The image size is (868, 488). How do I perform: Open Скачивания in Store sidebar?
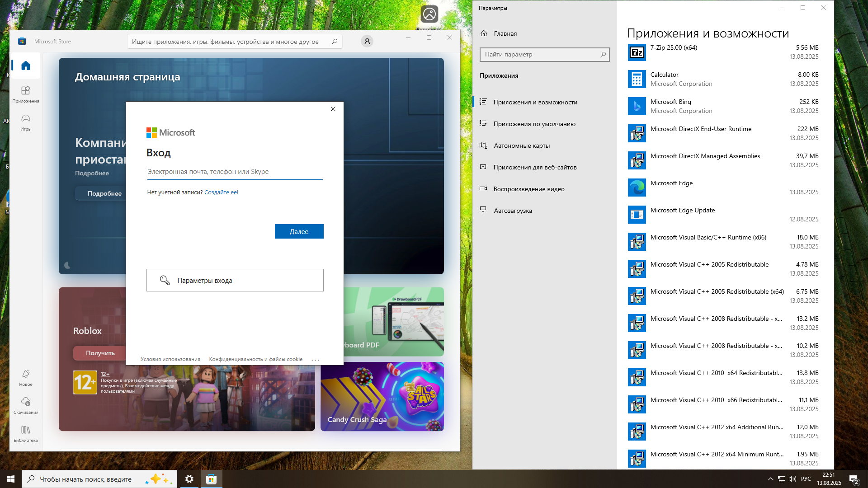pyautogui.click(x=26, y=406)
